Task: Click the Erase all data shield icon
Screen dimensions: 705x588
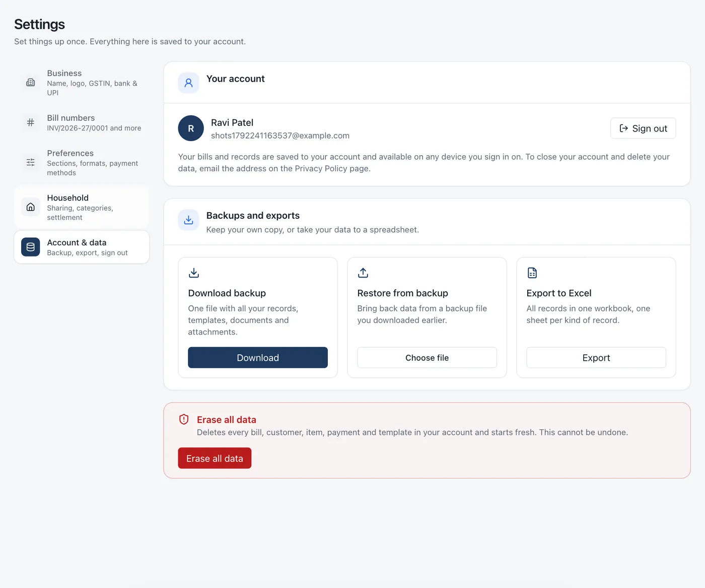Action: (x=184, y=419)
